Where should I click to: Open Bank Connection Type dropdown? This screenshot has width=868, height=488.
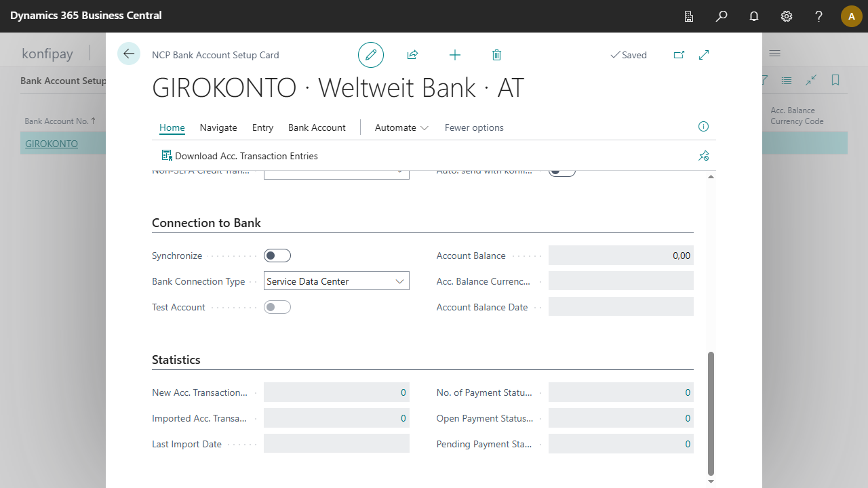click(x=336, y=281)
